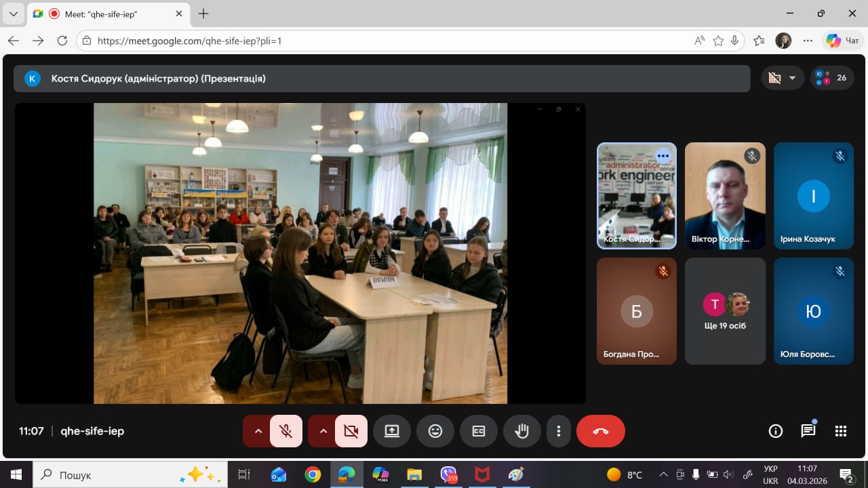868x488 pixels.
Task: Click the present screen (share) icon
Action: [x=392, y=431]
